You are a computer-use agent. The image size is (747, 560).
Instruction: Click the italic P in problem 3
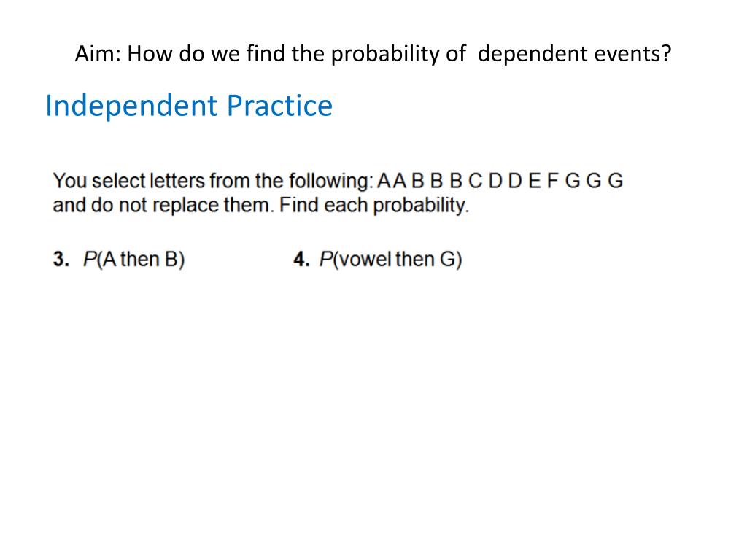(89, 260)
